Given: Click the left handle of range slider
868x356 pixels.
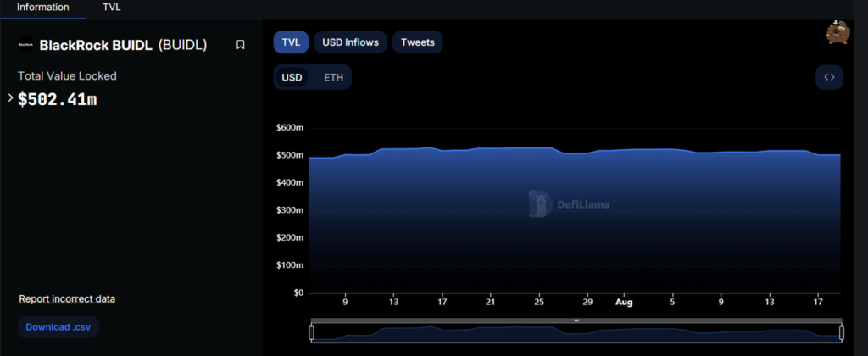Looking at the screenshot, I should tap(311, 333).
